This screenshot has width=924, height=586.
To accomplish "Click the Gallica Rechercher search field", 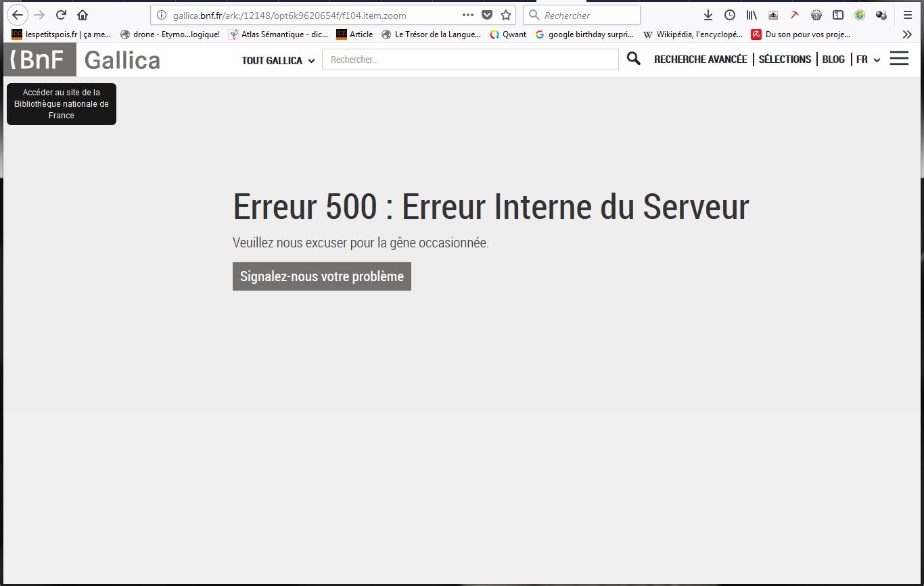I will tap(470, 59).
